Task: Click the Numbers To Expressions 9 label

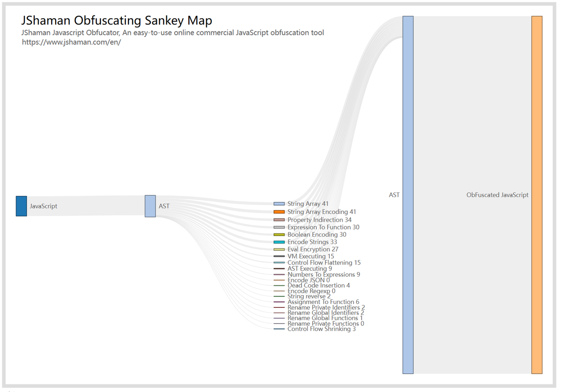Action: click(324, 274)
